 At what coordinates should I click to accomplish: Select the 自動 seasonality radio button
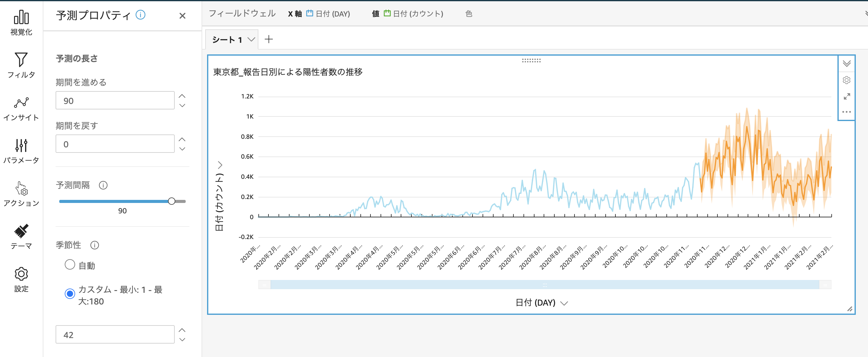(x=70, y=265)
